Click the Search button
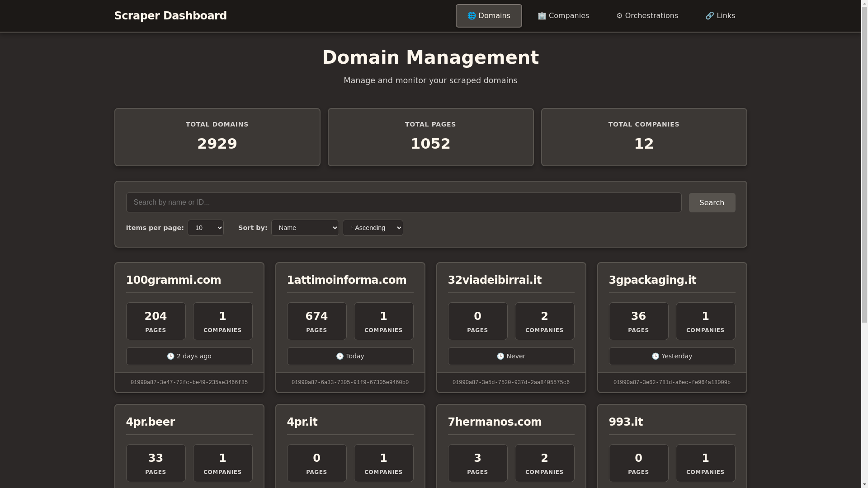The height and width of the screenshot is (488, 868). (x=712, y=202)
